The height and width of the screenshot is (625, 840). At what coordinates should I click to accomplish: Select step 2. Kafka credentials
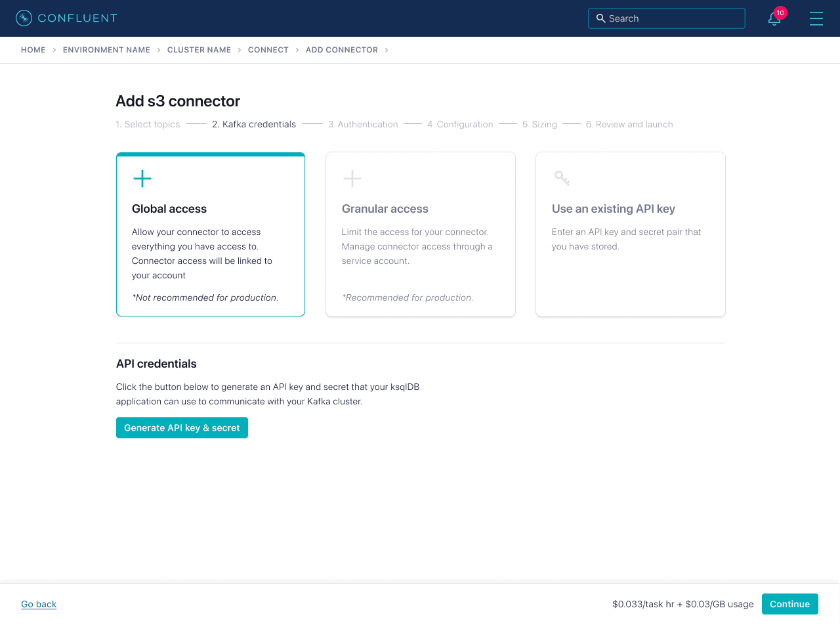click(x=254, y=124)
